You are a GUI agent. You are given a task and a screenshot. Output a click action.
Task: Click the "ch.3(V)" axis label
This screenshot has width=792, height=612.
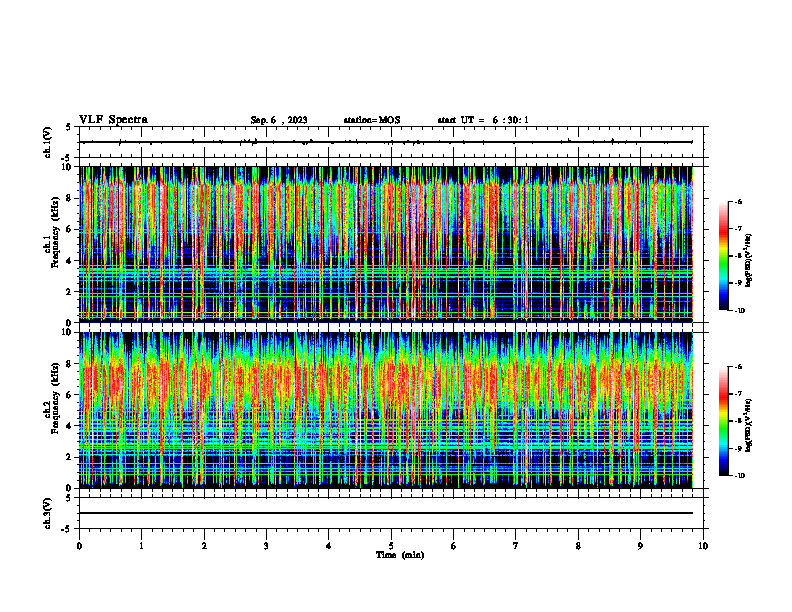coord(48,513)
